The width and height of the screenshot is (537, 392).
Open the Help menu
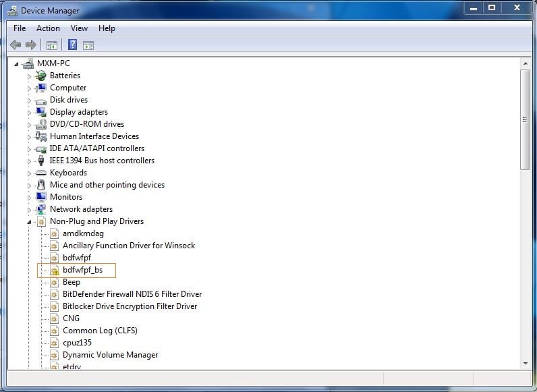coord(107,28)
